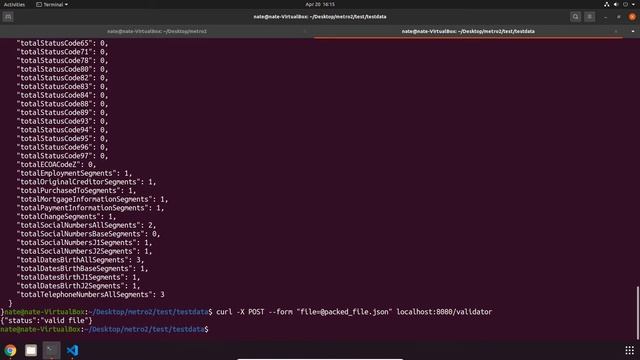Open the terminal hamburger menu
The image size is (640, 360).
tap(590, 17)
